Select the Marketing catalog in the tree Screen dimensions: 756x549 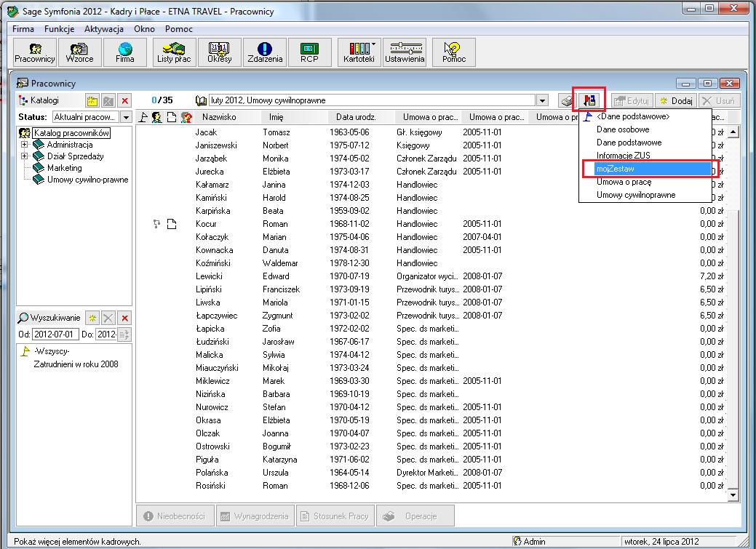point(64,168)
